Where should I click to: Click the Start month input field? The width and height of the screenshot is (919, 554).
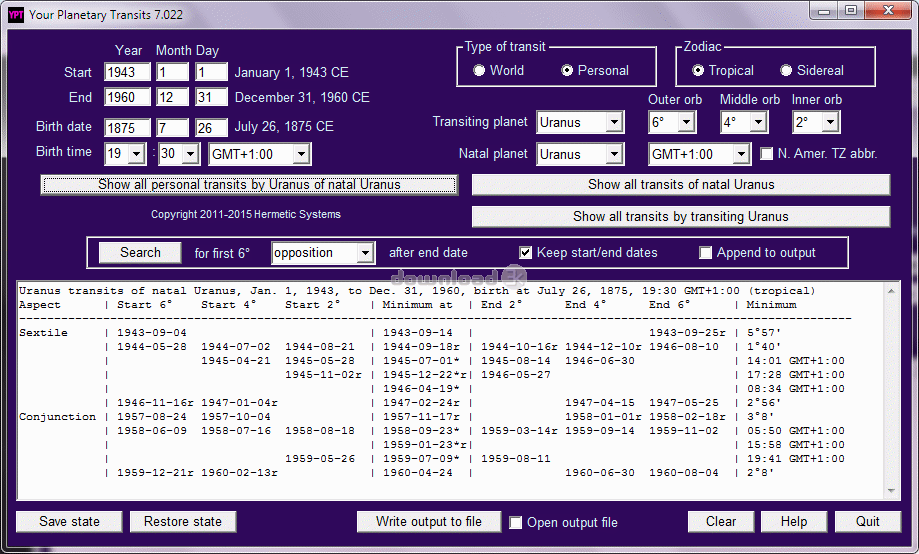point(173,72)
